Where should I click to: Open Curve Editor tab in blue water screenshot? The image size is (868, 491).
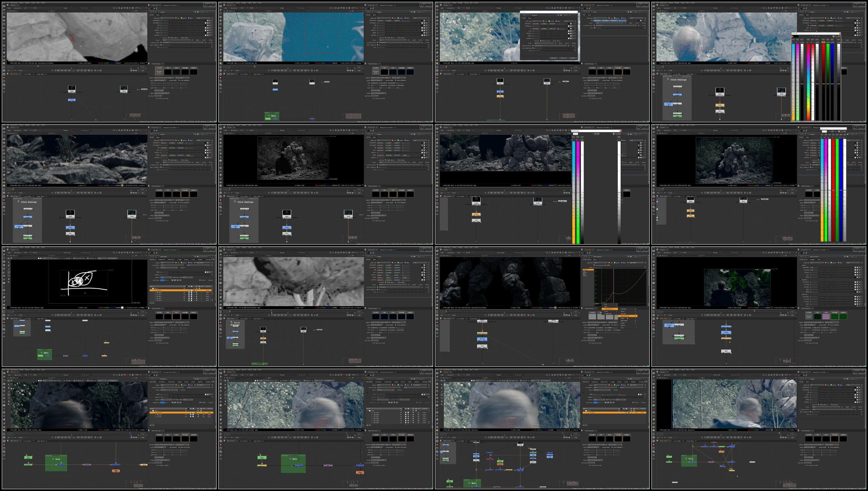point(244,74)
